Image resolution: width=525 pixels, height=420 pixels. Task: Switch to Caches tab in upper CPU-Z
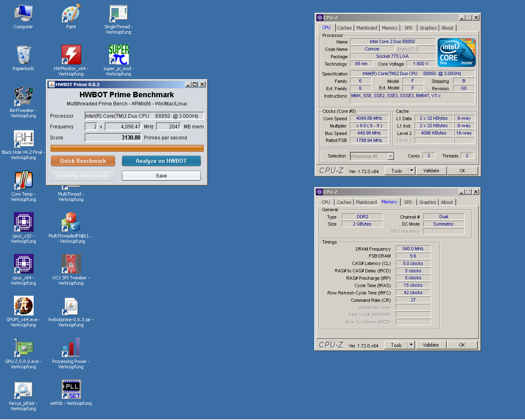(345, 28)
